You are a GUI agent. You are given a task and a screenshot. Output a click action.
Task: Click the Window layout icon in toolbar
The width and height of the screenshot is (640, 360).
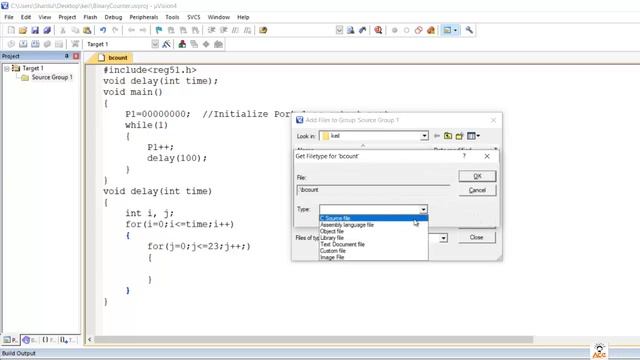click(x=447, y=30)
